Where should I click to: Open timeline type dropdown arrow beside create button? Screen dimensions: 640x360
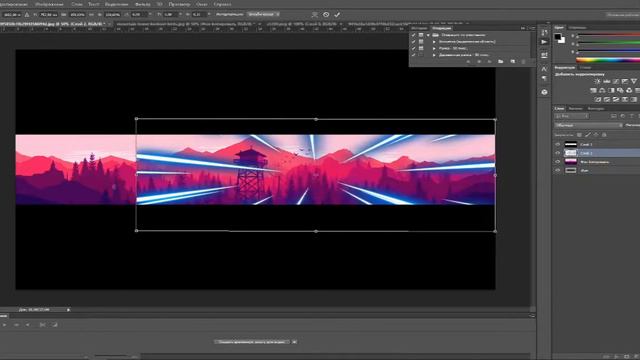[x=294, y=342]
